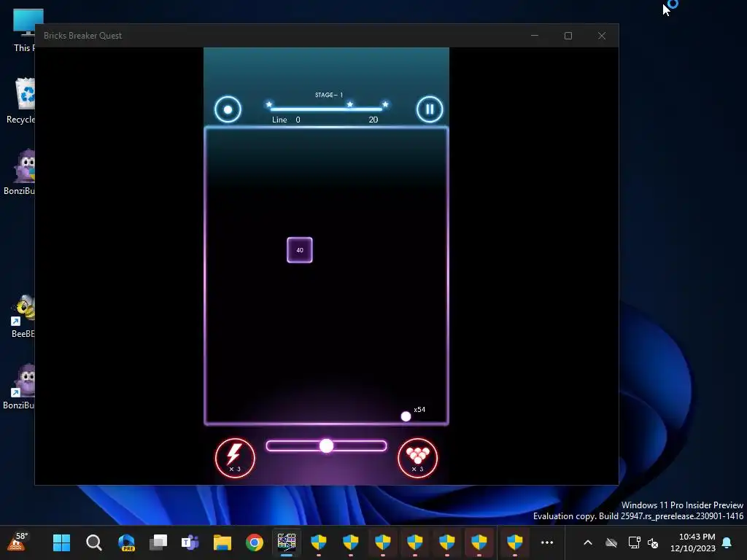This screenshot has width=747, height=560.
Task: Select the BeeBE desktop shortcut
Action: pos(23,316)
